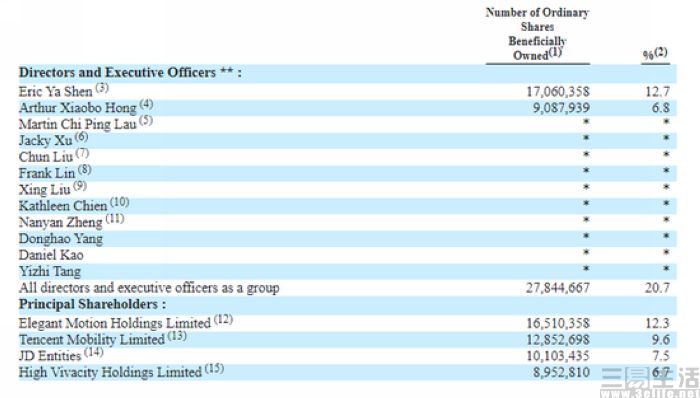This screenshot has width=700, height=398.
Task: Click the name Xing Liu
Action: (45, 189)
